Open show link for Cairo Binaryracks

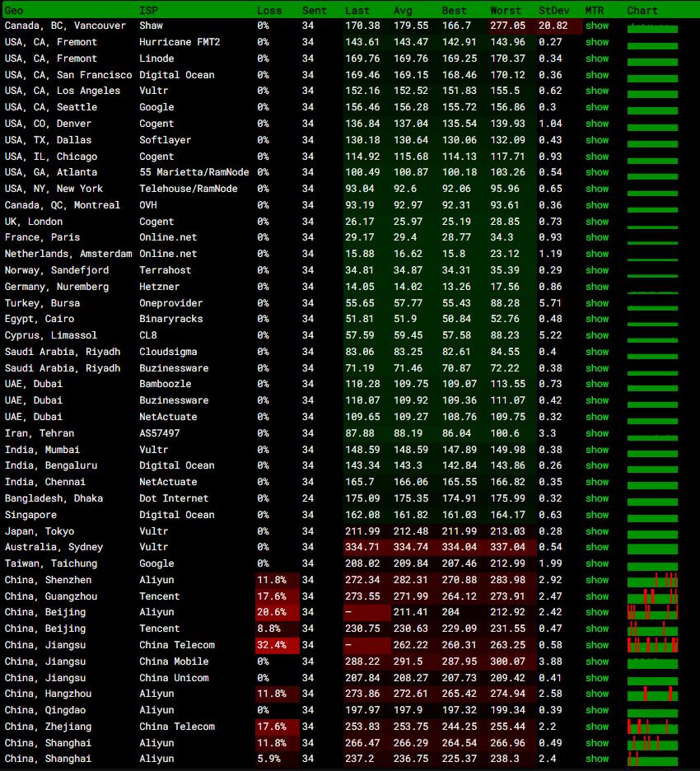pyautogui.click(x=597, y=319)
